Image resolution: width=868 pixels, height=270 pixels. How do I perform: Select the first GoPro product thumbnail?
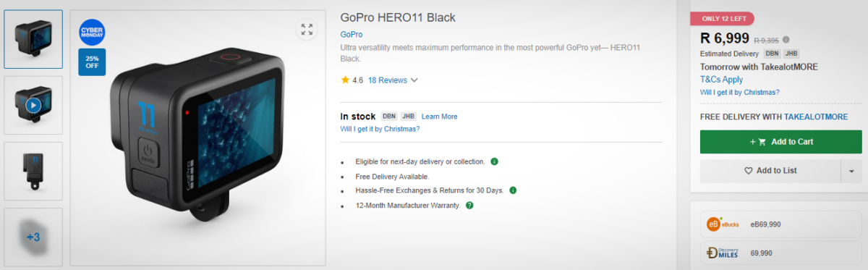point(33,39)
